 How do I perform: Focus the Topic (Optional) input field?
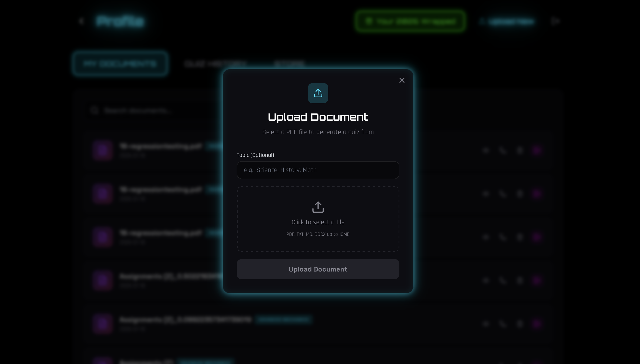(318, 170)
